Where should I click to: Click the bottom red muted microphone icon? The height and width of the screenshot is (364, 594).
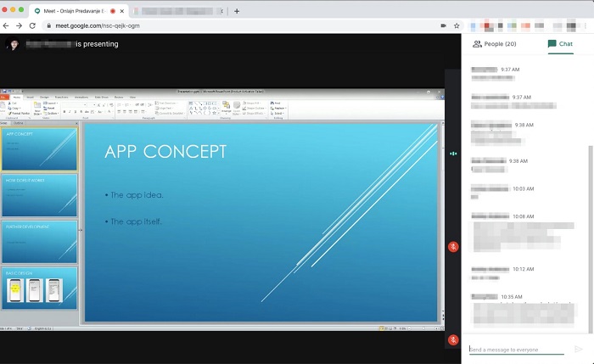(453, 340)
